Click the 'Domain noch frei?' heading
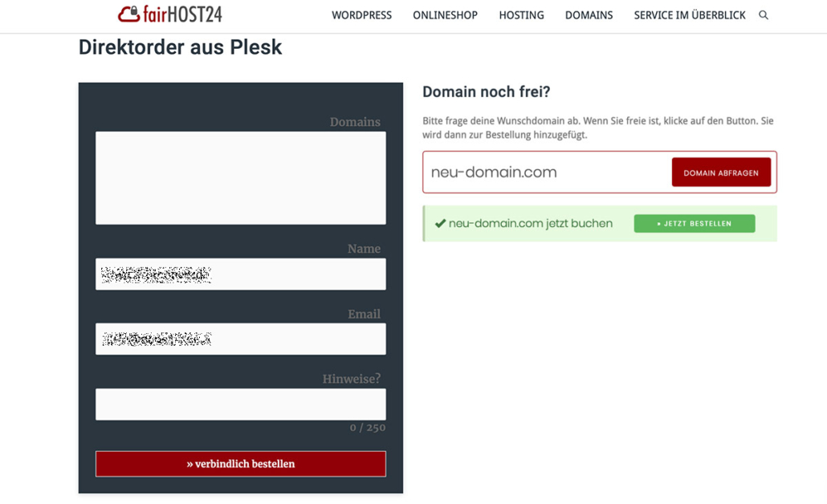This screenshot has width=827, height=504. pos(486,92)
